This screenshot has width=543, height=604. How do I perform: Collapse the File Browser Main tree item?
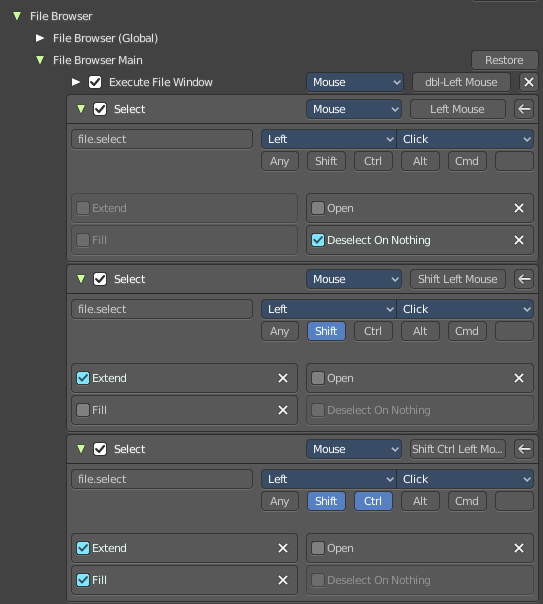pyautogui.click(x=40, y=60)
